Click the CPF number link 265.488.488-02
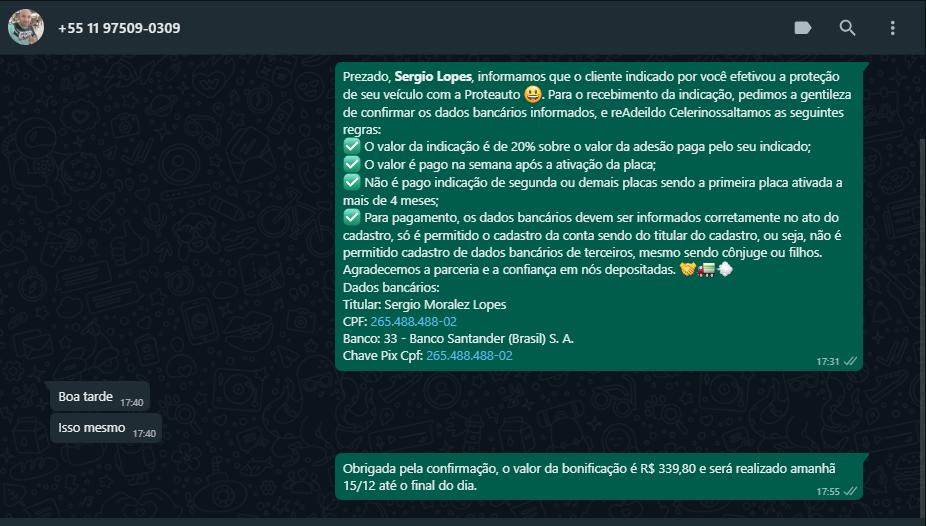This screenshot has height=526, width=926. (x=413, y=322)
